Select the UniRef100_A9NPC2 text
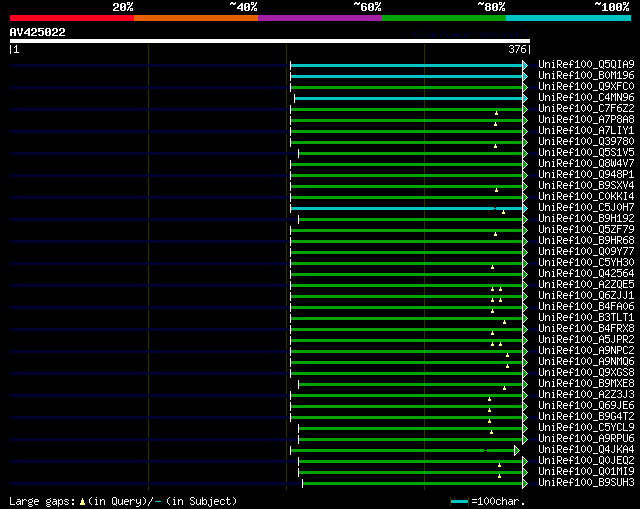The width and height of the screenshot is (640, 509). [x=586, y=351]
